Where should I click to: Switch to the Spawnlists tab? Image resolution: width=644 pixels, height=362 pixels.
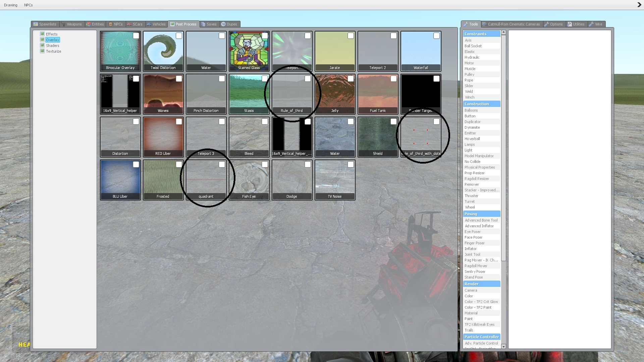tap(45, 24)
